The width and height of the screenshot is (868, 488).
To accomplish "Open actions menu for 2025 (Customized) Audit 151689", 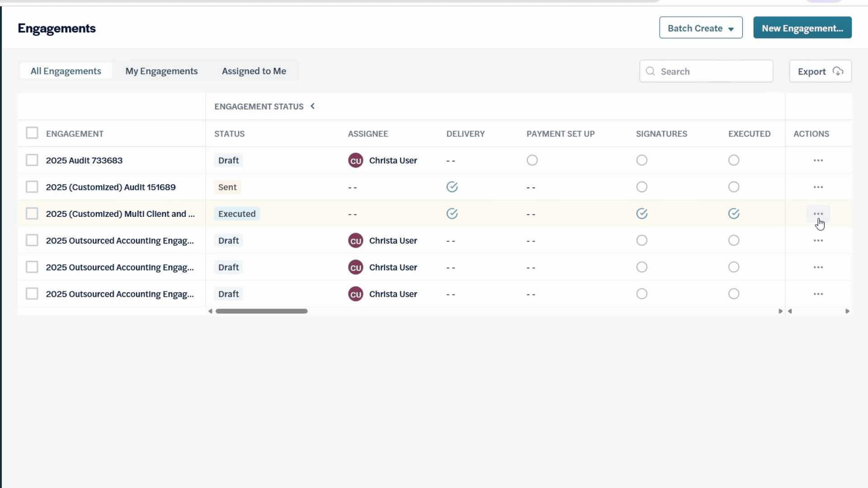I will [x=818, y=187].
